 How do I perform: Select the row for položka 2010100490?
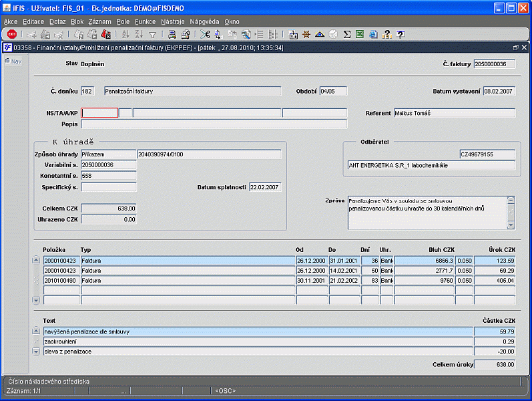click(61, 281)
